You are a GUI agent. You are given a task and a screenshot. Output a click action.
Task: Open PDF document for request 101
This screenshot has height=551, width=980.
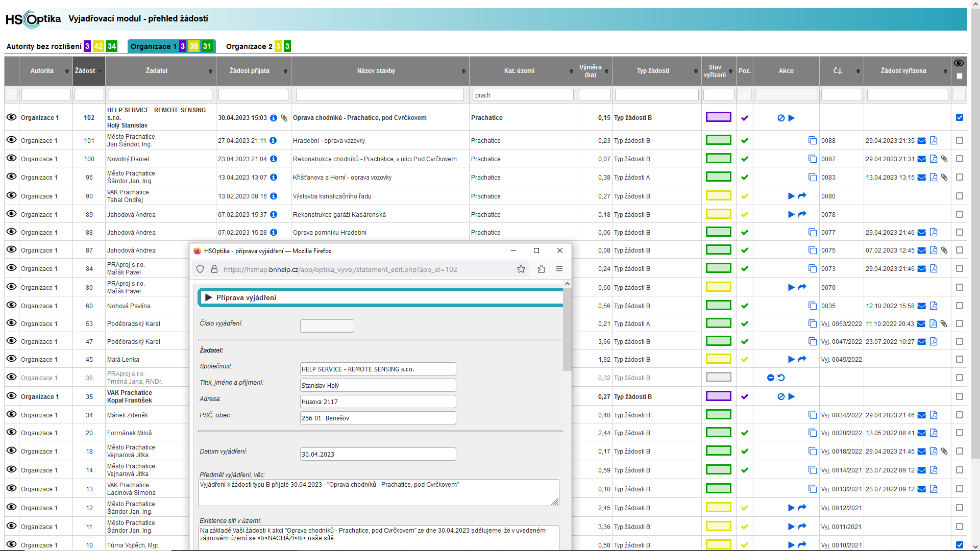click(x=934, y=141)
